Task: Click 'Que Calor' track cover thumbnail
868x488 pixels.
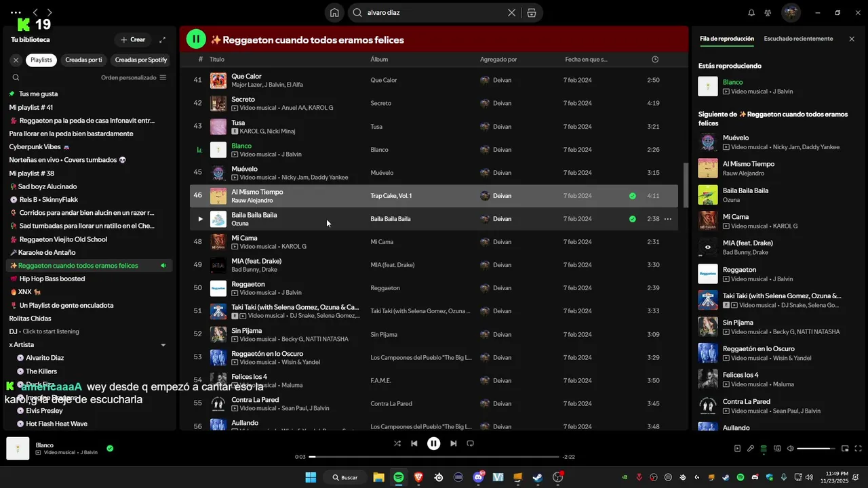Action: click(x=218, y=80)
